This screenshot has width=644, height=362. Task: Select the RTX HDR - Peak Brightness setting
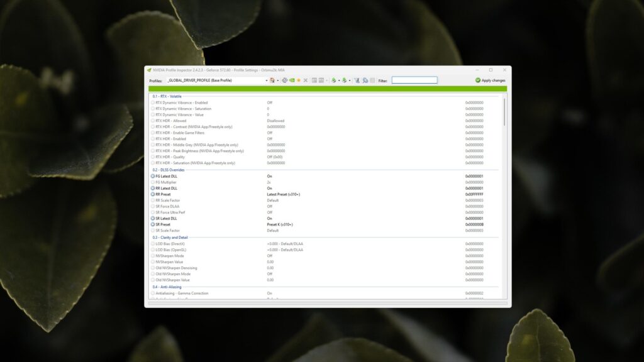[x=199, y=151]
